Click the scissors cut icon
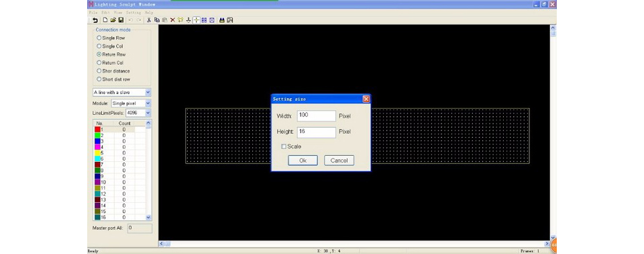 pos(149,19)
